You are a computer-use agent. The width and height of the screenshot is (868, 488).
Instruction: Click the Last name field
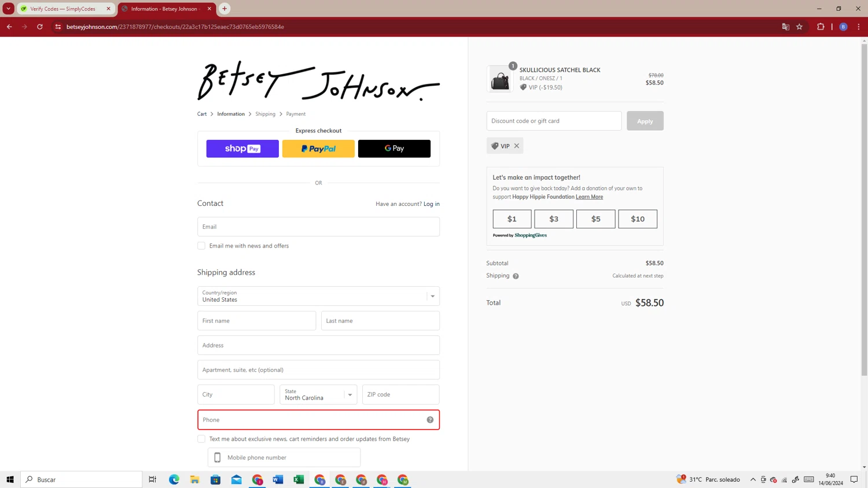pyautogui.click(x=380, y=321)
